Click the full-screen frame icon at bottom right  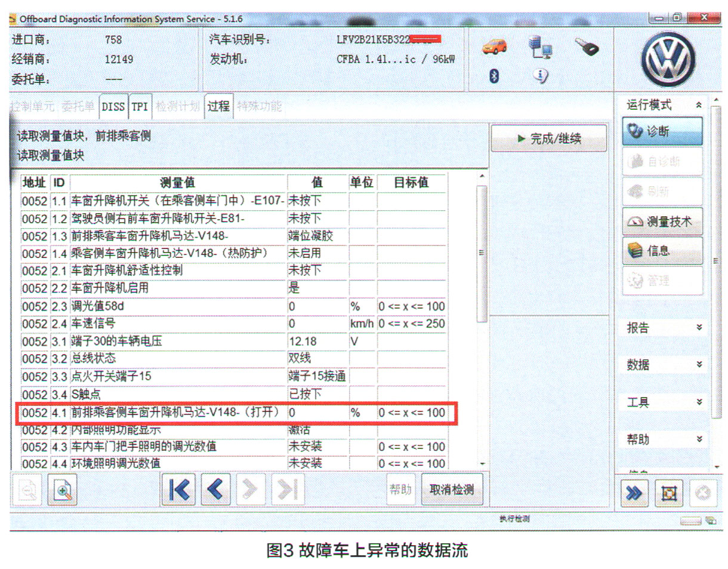[x=670, y=493]
